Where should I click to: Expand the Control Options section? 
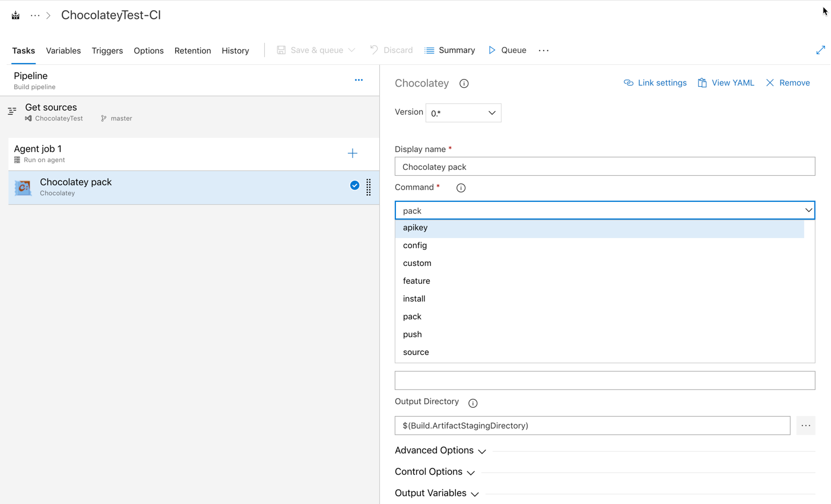pos(434,472)
